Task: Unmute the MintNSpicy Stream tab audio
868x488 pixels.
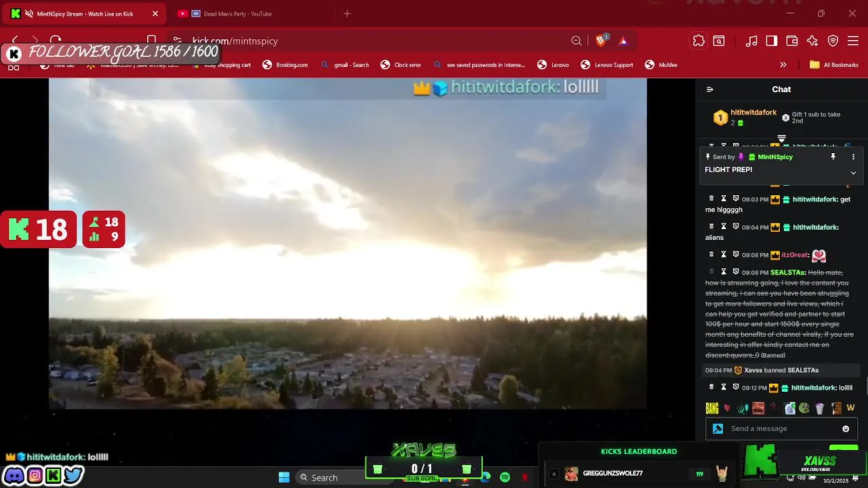Action: pyautogui.click(x=29, y=14)
